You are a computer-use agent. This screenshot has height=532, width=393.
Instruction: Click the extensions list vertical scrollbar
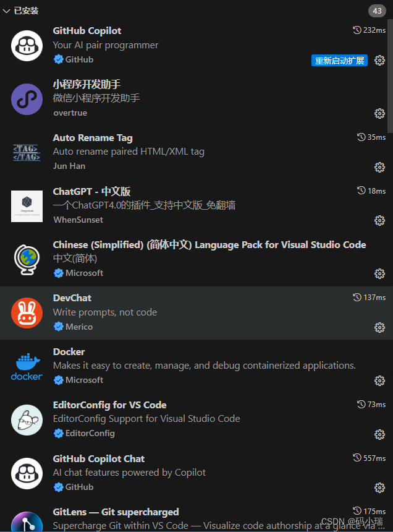pyautogui.click(x=390, y=76)
